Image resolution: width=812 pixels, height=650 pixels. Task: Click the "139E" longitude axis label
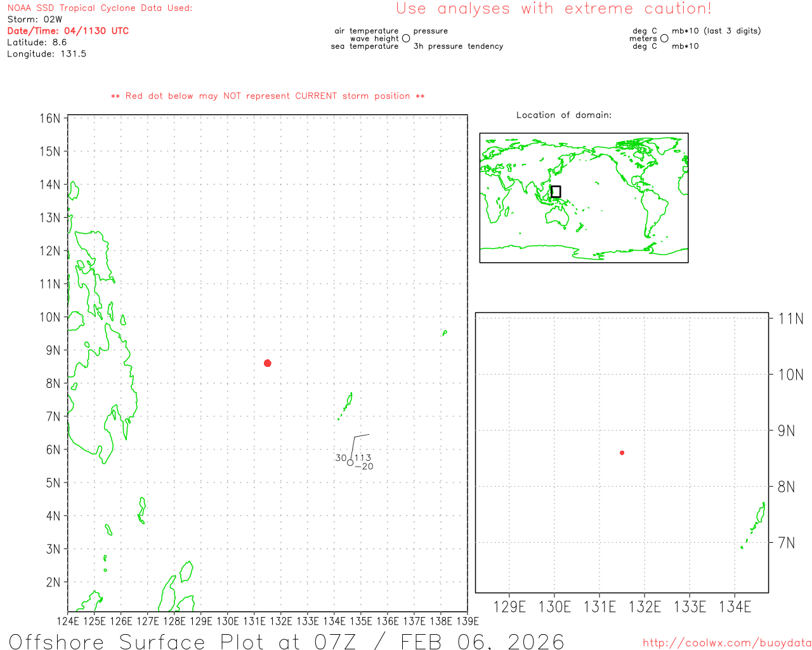pyautogui.click(x=468, y=621)
